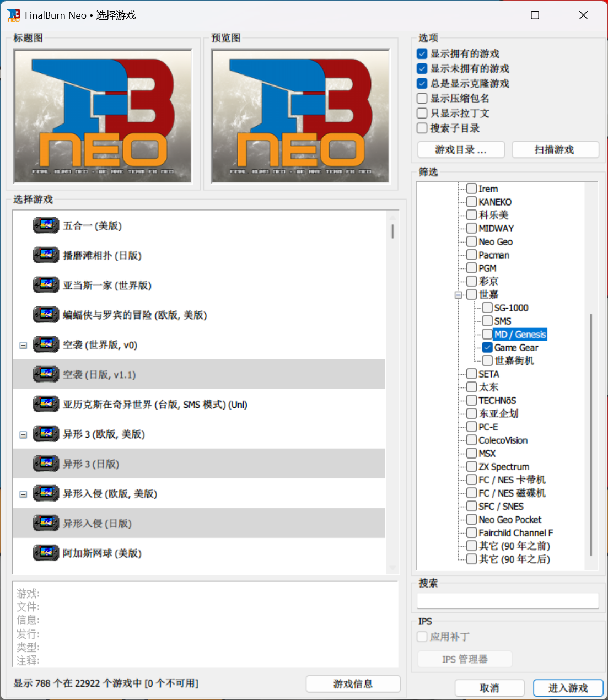
Task: Click the filter tree vertical scrollbar thumb
Action: click(591, 434)
